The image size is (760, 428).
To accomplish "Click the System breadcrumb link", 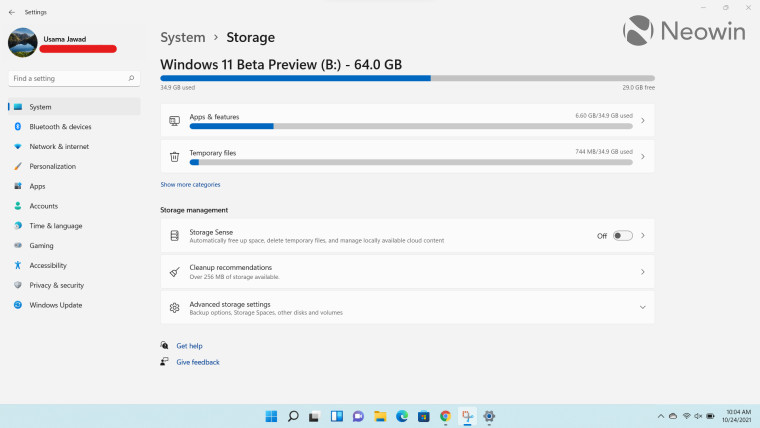I will [x=183, y=37].
